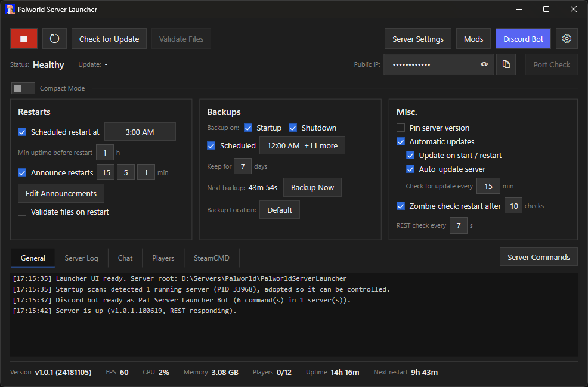This screenshot has width=588, height=387.
Task: Open the SteamCMD tab
Action: point(212,258)
